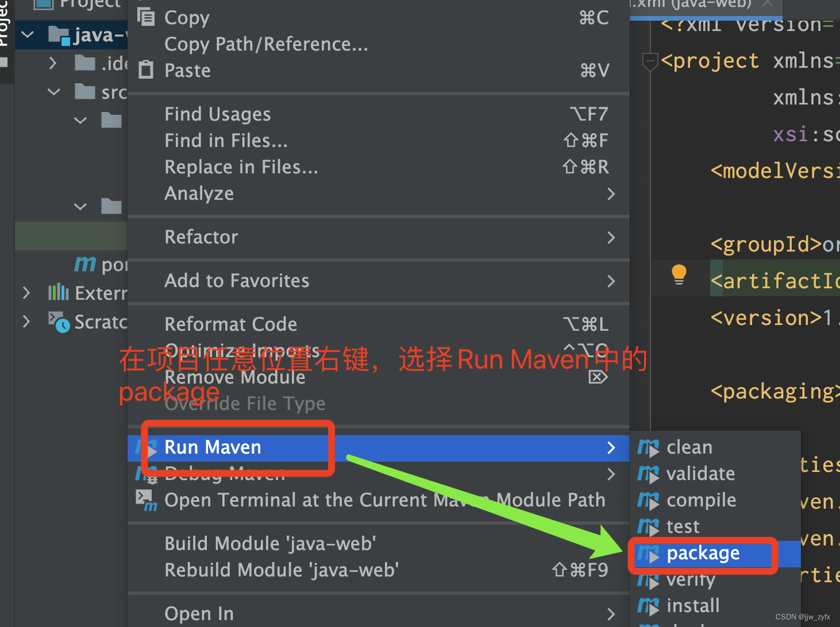Click the src folder icon
Screen dimensions: 840x627
coord(85,91)
